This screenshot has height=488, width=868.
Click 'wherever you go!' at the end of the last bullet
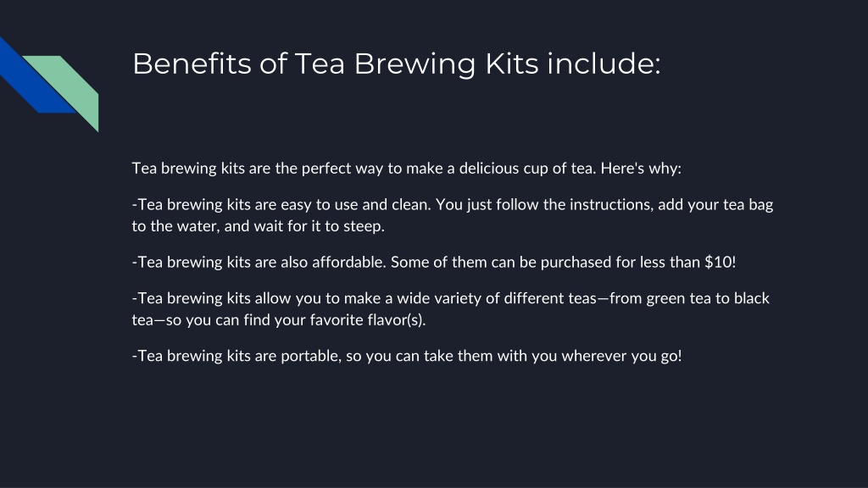coord(621,356)
